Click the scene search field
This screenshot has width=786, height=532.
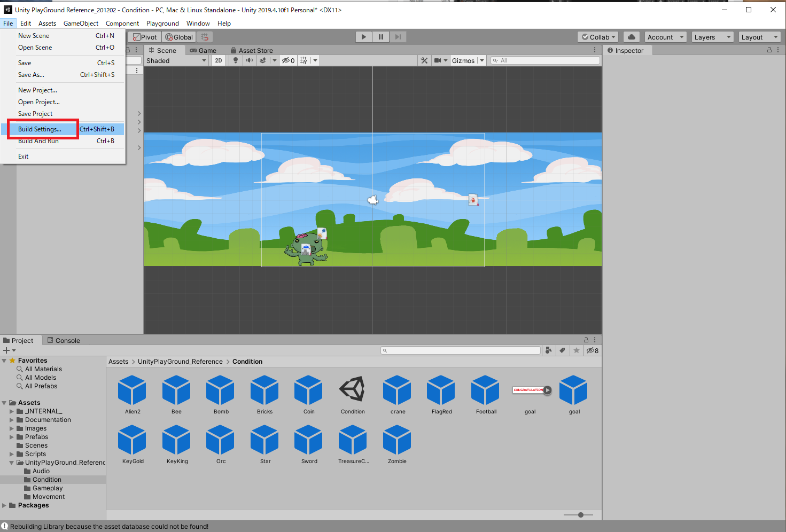(545, 60)
